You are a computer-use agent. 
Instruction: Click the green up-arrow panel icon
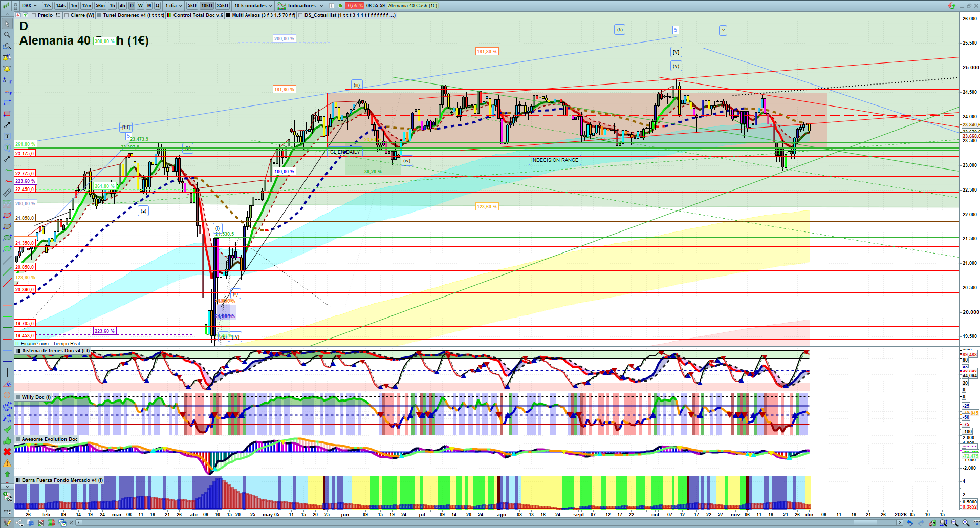click(25, 15)
